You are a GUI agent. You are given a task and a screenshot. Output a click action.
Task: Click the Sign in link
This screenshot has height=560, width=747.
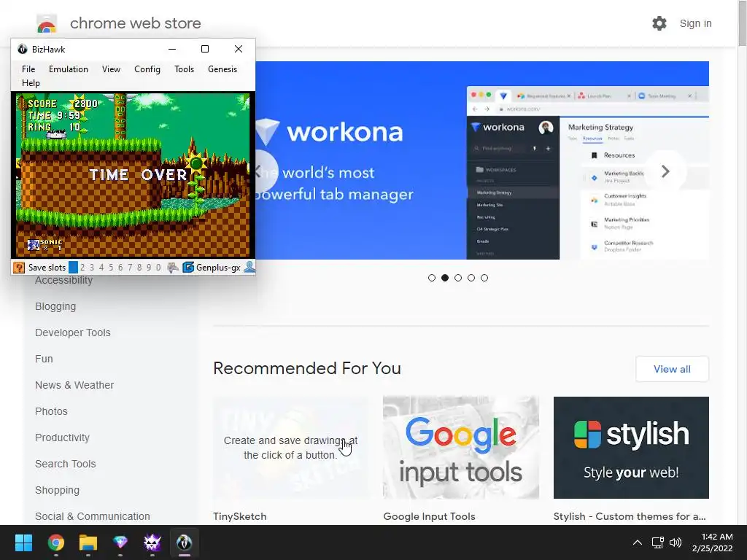tap(695, 23)
